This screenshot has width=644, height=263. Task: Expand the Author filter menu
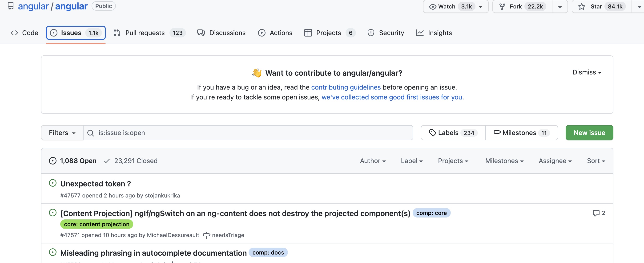click(373, 161)
